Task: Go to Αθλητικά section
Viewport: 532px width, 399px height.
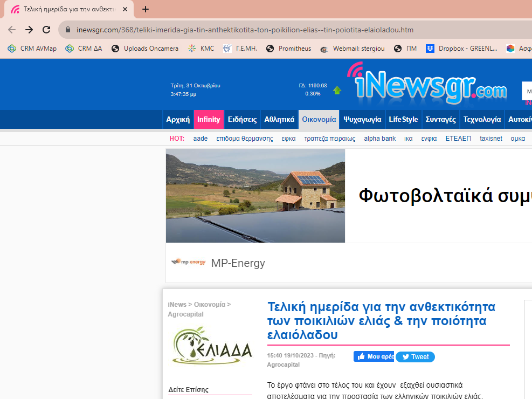Action: click(x=279, y=120)
